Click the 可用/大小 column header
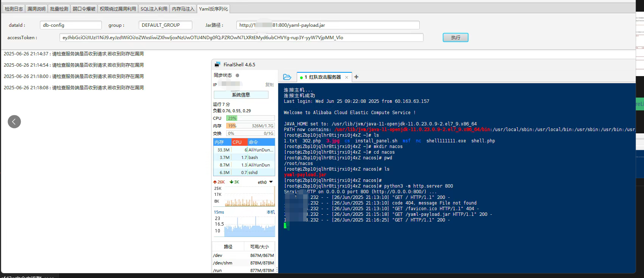Screen dimensions: 644x278 (x=259, y=247)
